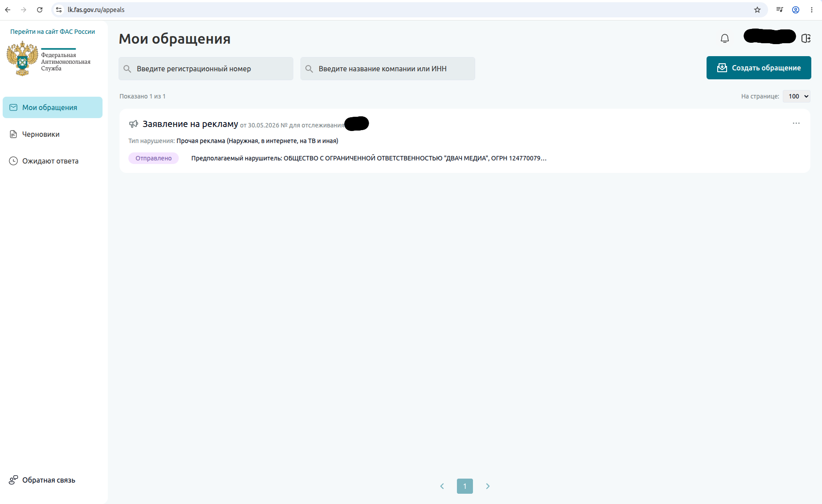Expand the per-page count dropdown
This screenshot has height=504, width=822.
pos(797,96)
